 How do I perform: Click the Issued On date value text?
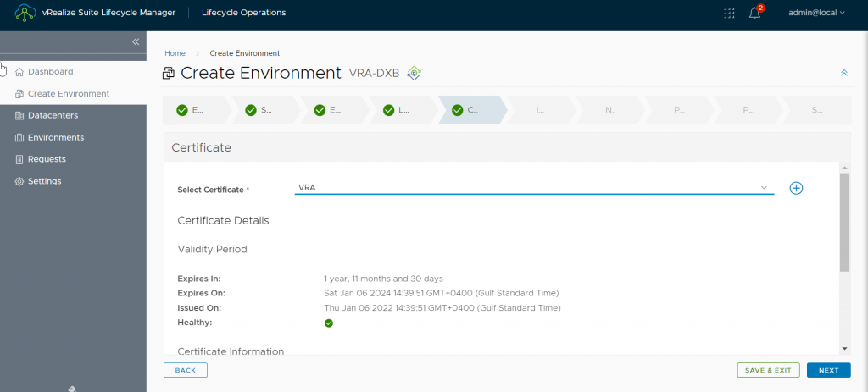click(442, 308)
